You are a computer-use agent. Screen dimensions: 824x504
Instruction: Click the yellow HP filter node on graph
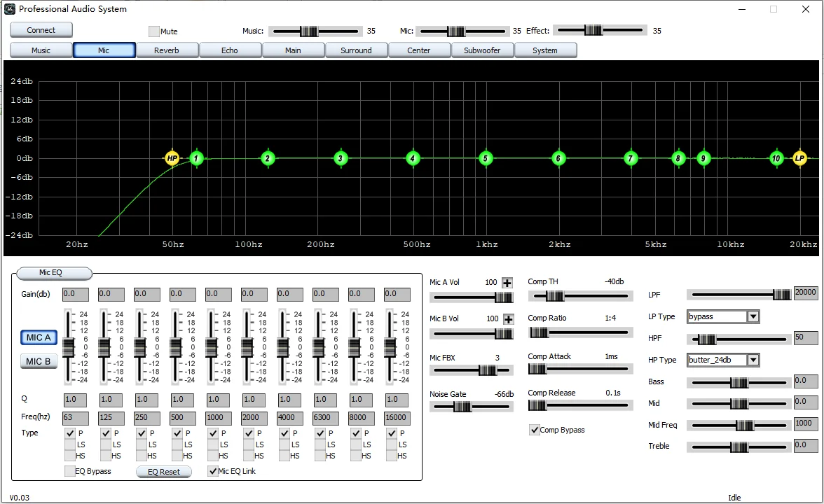172,158
